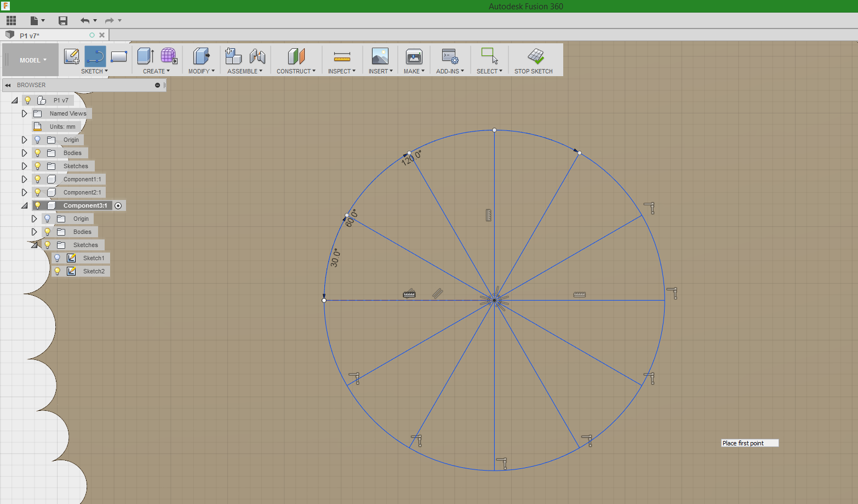This screenshot has width=858, height=504.
Task: Toggle visibility of Component2:1
Action: point(38,192)
